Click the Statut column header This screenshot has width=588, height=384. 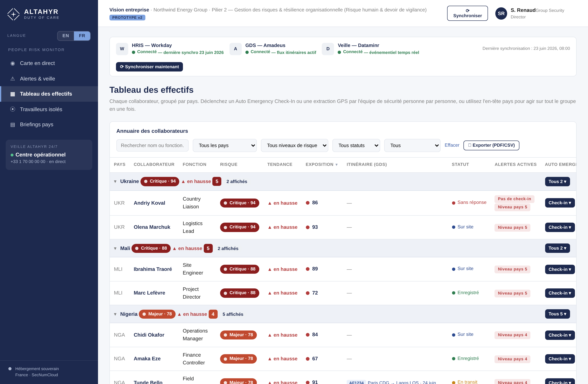coord(460,165)
